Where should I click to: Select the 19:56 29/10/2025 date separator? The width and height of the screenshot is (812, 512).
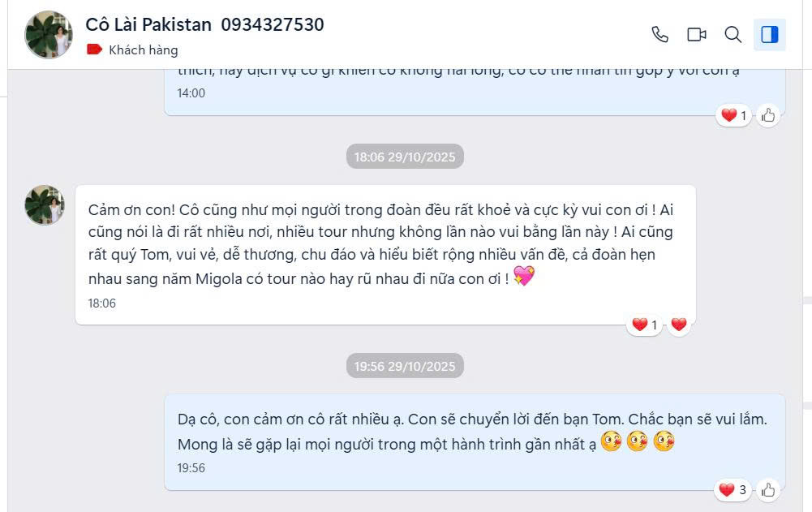pos(405,366)
